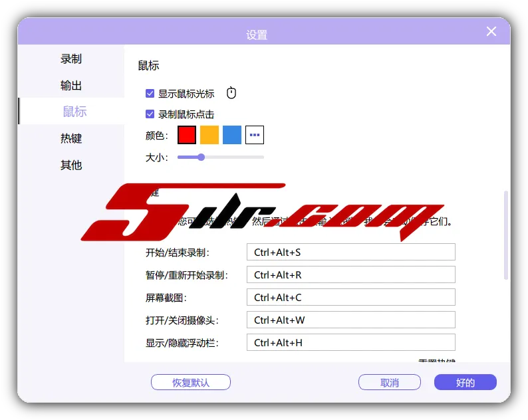The height and width of the screenshot is (420, 528).
Task: Confirm settings with the 好的 button
Action: tap(465, 382)
